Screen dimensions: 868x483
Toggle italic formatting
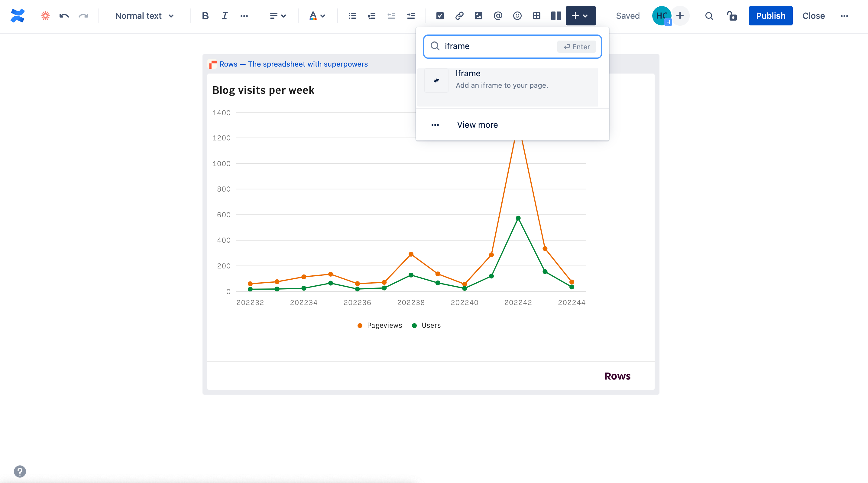(x=225, y=16)
